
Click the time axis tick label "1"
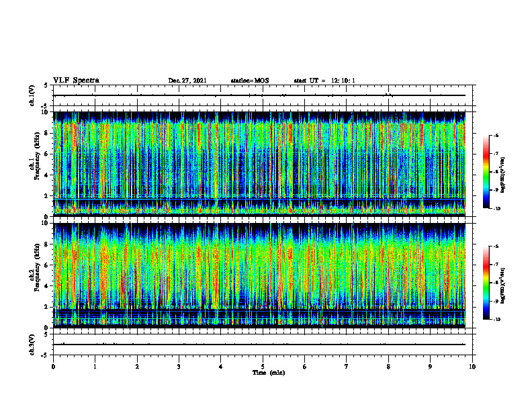pyautogui.click(x=95, y=367)
